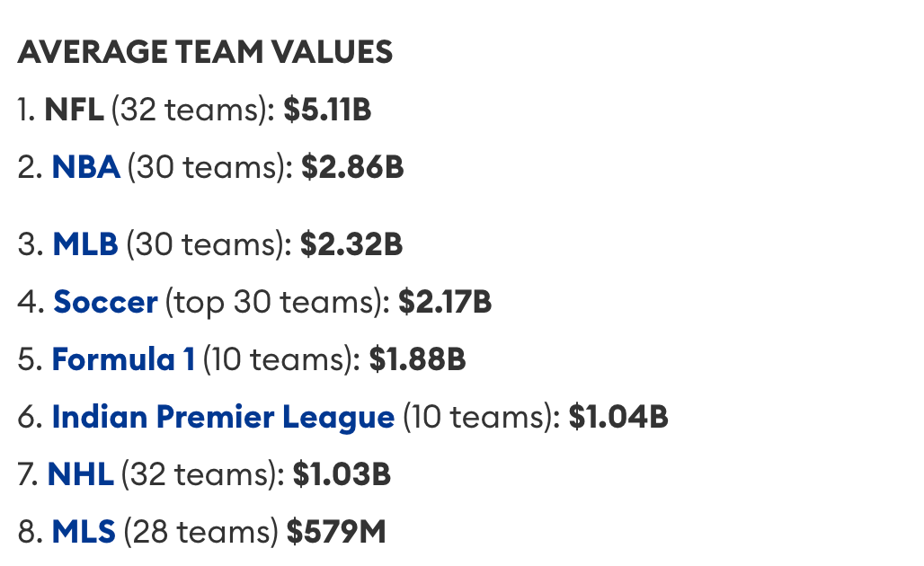The width and height of the screenshot is (924, 566).
Task: Open the NBA link
Action: click(85, 167)
